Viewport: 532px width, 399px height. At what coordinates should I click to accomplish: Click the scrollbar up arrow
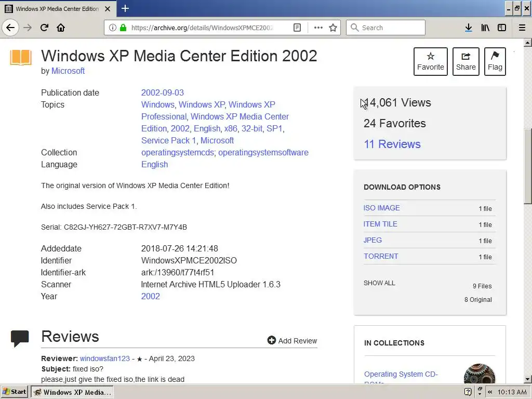[528, 43]
